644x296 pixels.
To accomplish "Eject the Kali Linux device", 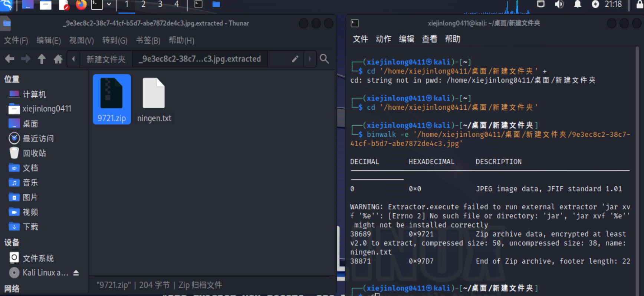I will pyautogui.click(x=76, y=273).
